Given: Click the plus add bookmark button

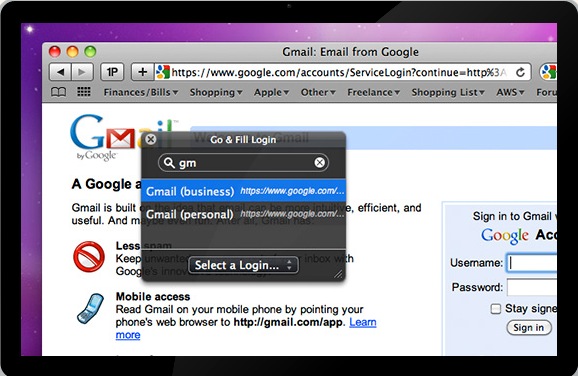Looking at the screenshot, I should [143, 72].
